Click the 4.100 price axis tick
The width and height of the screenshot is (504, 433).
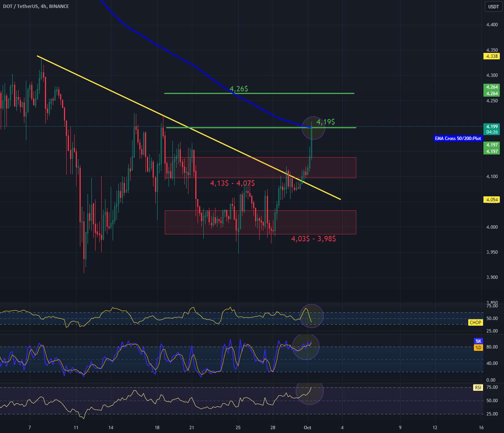(x=492, y=177)
